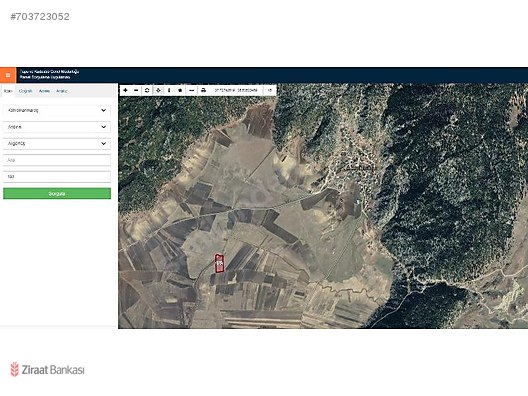This screenshot has height=396, width=528.
Task: Click the info tool icon
Action: [169, 90]
